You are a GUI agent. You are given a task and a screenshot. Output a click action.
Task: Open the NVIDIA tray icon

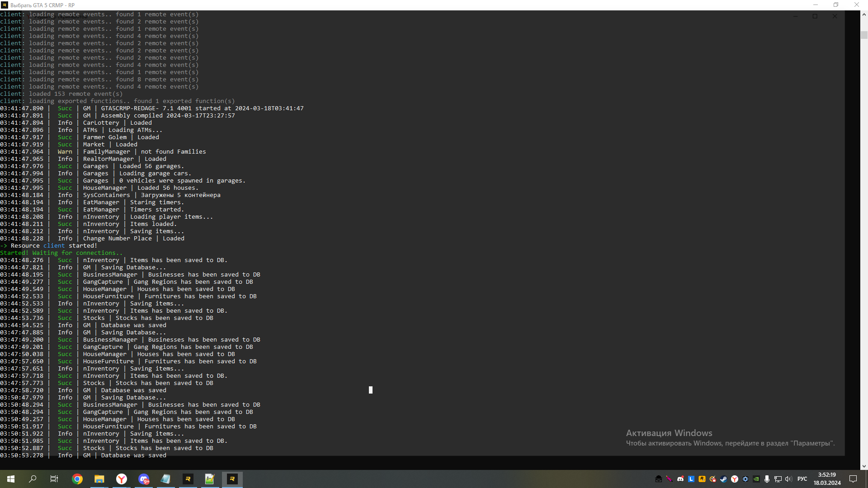[x=756, y=479]
